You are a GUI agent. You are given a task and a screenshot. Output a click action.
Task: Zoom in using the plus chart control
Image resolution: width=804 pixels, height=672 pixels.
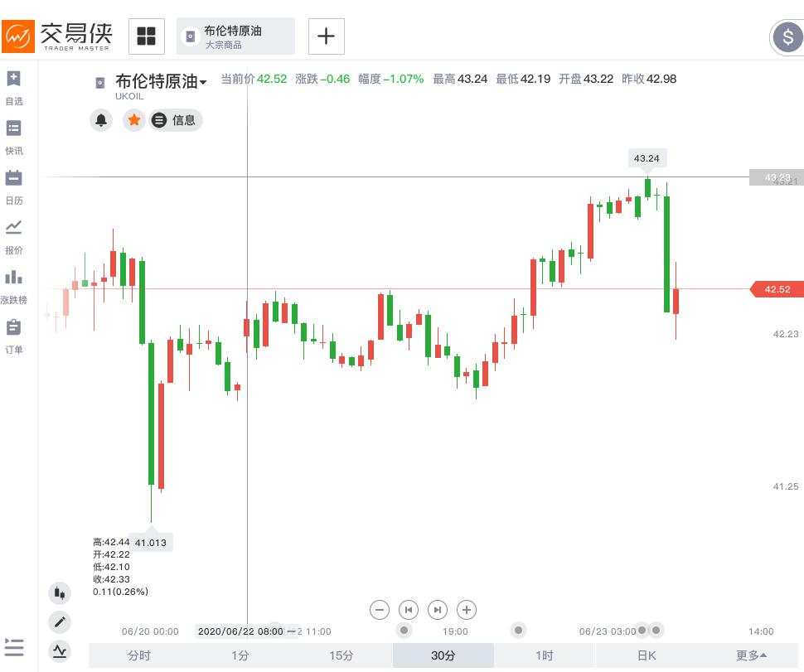click(x=467, y=610)
